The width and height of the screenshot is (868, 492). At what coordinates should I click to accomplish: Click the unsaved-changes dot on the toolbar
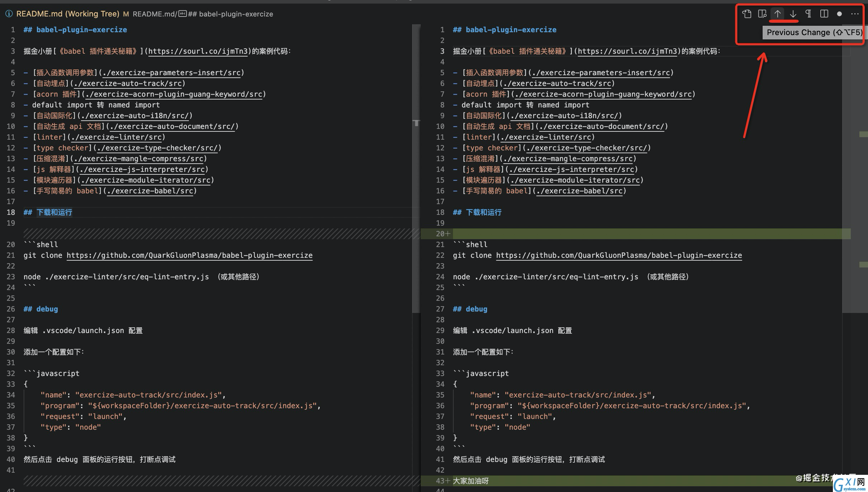(839, 14)
